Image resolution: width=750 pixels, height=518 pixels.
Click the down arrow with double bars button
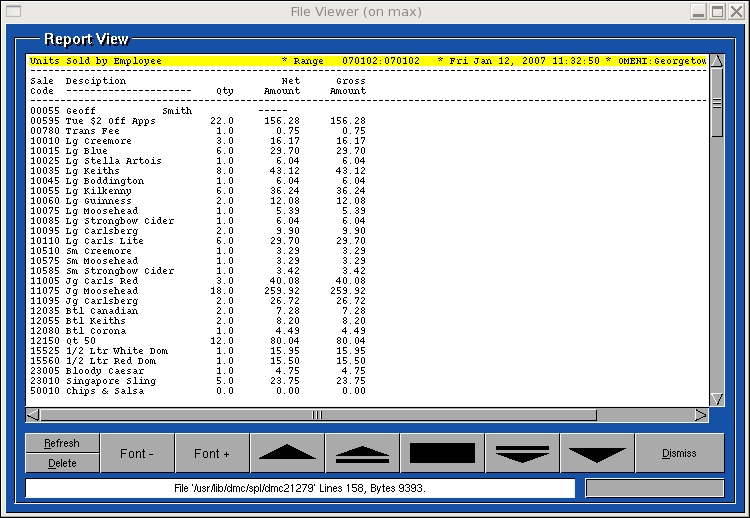522,453
